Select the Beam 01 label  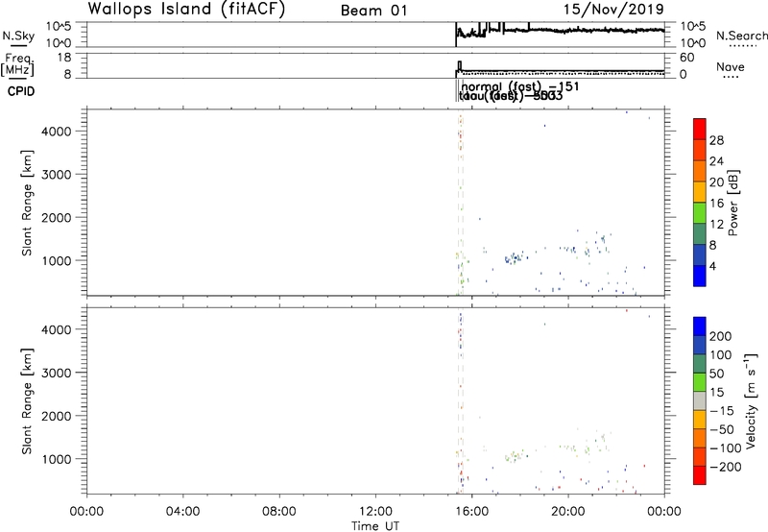[x=374, y=11]
